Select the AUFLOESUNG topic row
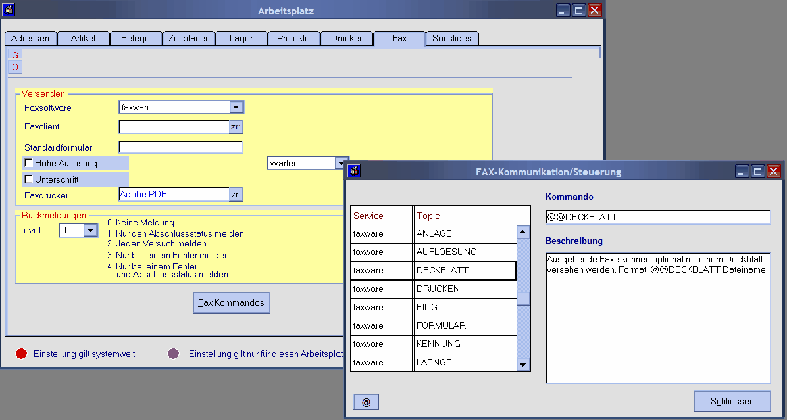Viewport: 787px width, 420px height. click(465, 252)
